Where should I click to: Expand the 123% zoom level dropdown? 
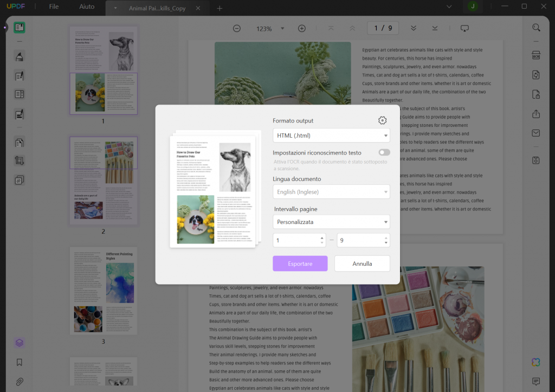point(281,28)
